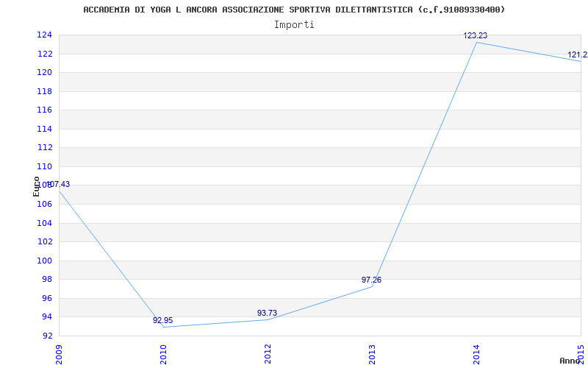This screenshot has height=368, width=588.
Task: Click the 2012 x-axis label
Action: point(268,354)
